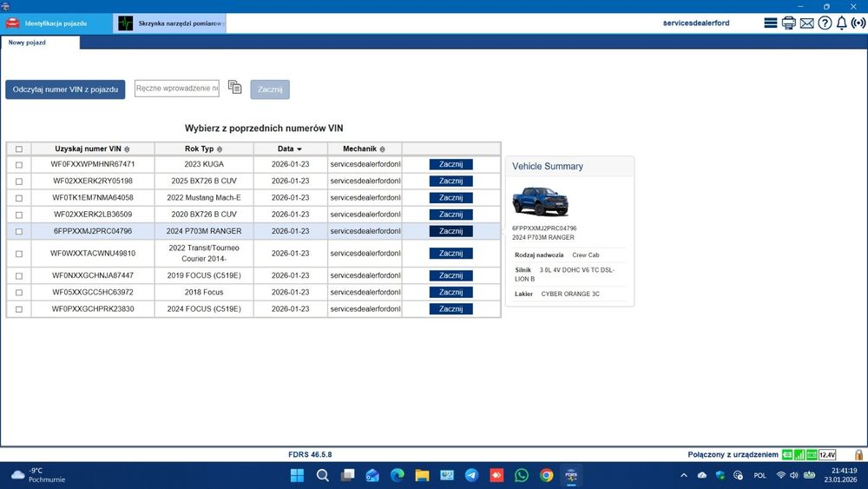Check the box for WF05XXGCC5HC63972 row
Viewport: 868px width, 489px height.
pos(19,293)
